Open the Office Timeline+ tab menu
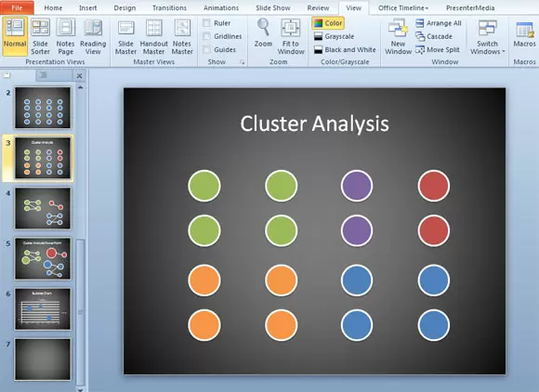539x392 pixels. 403,7
